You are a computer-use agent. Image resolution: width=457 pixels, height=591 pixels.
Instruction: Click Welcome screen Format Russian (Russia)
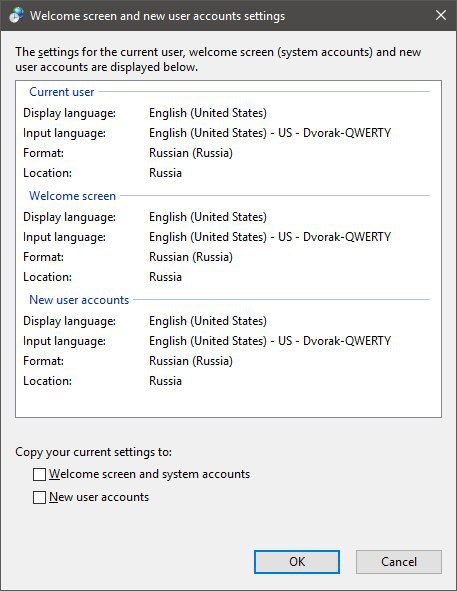click(x=191, y=257)
